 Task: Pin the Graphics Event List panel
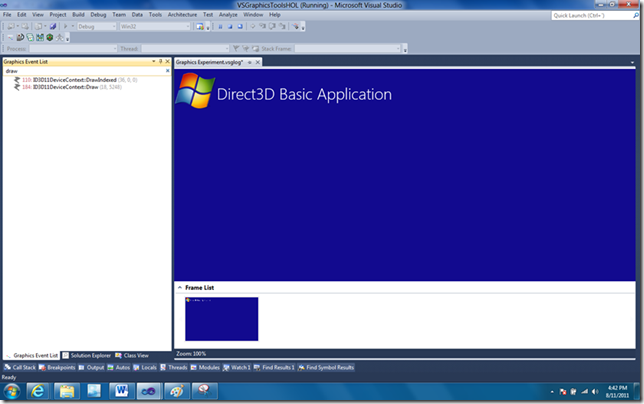tap(160, 61)
